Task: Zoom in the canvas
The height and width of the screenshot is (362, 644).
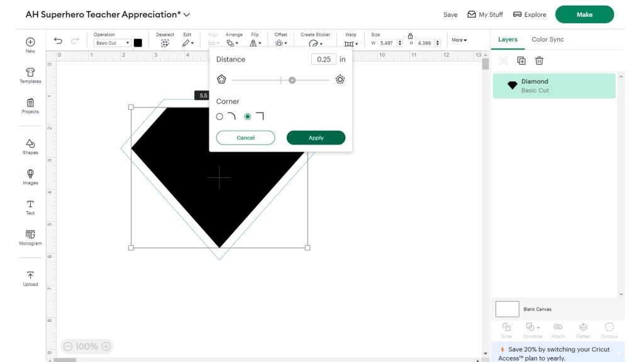Action: pyautogui.click(x=106, y=346)
